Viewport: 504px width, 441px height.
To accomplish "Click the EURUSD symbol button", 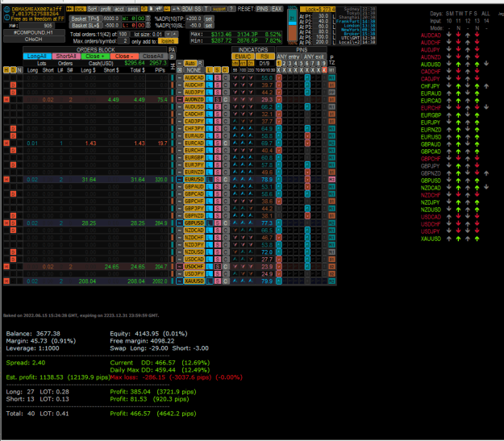I will [194, 179].
